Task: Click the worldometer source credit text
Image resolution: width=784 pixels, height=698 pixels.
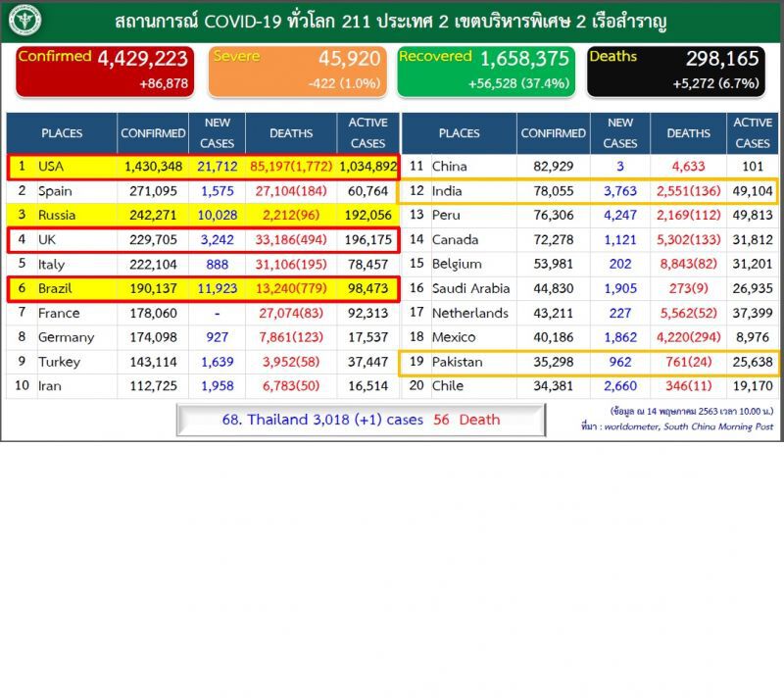Action: 676,426
